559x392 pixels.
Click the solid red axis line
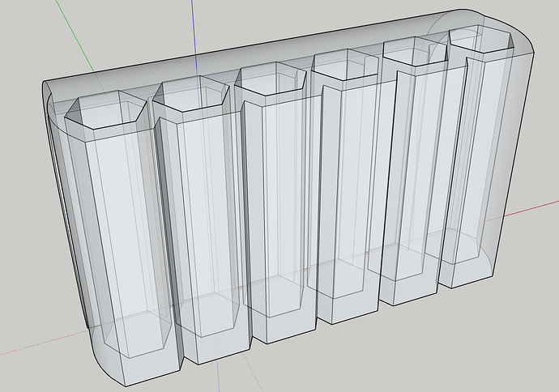coord(531,208)
